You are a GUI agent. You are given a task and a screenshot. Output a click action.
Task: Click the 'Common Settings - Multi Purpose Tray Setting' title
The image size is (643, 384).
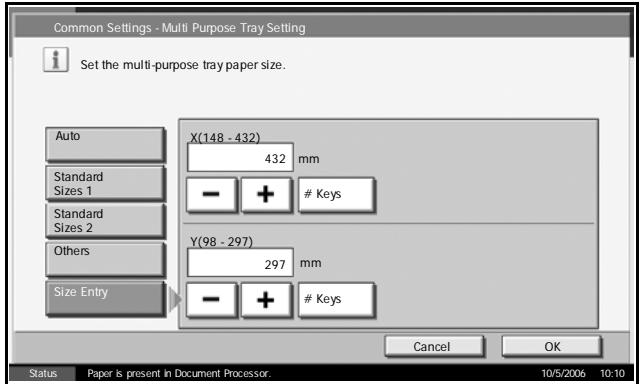click(180, 28)
